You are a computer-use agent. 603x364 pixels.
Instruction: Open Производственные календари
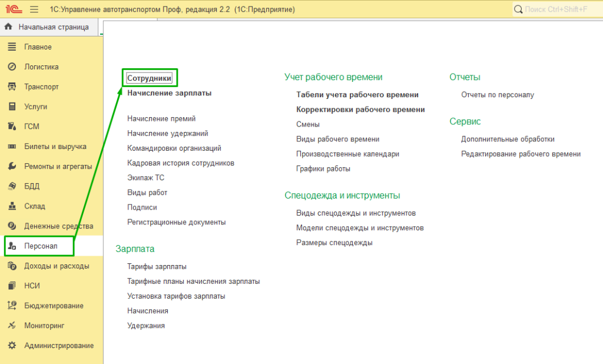pos(347,154)
